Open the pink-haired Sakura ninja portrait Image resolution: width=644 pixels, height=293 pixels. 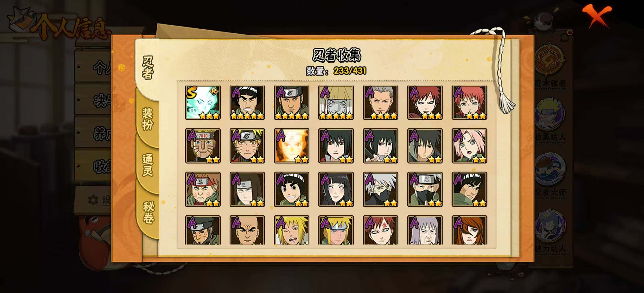(x=469, y=146)
